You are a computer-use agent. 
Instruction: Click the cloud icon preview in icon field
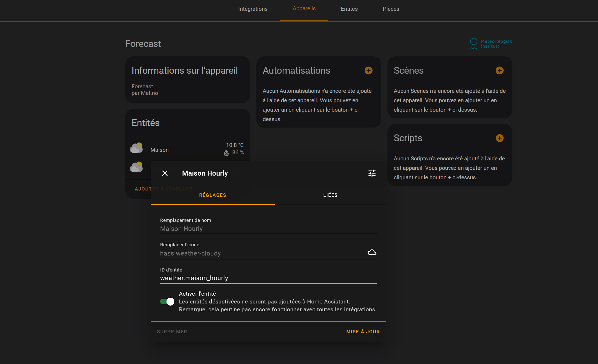pos(372,252)
